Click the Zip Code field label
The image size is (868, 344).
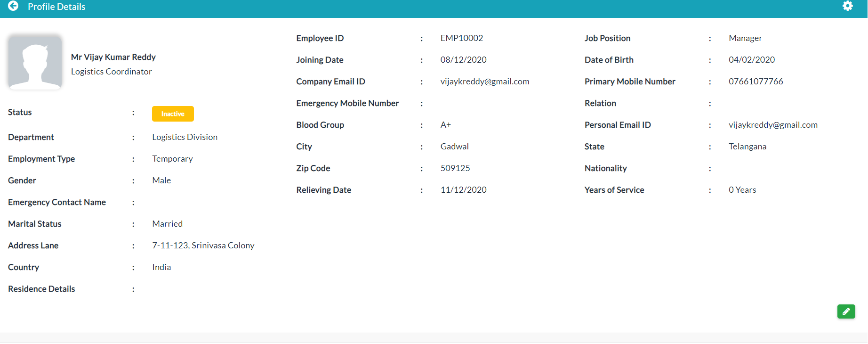click(313, 168)
